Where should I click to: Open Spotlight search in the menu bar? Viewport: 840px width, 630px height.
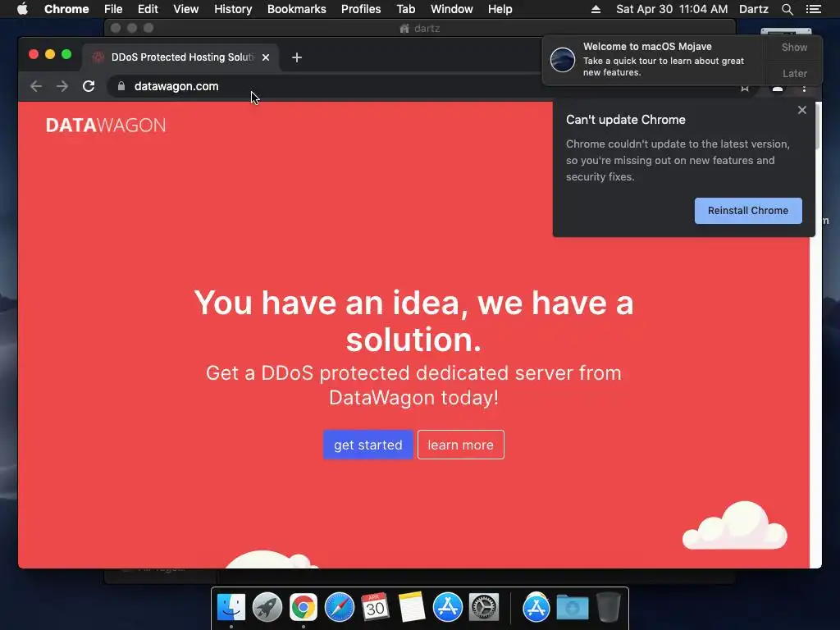[787, 9]
